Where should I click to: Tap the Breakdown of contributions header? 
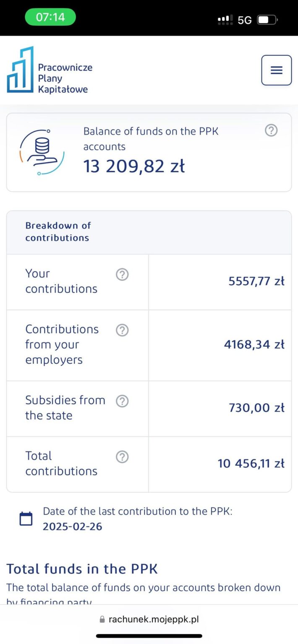click(x=57, y=231)
